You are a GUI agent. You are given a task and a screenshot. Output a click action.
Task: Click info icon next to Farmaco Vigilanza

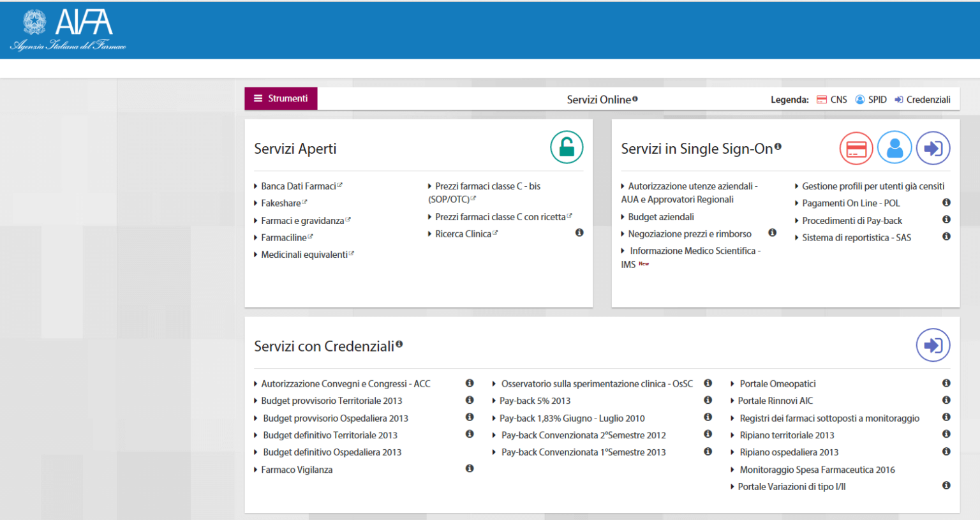point(470,468)
